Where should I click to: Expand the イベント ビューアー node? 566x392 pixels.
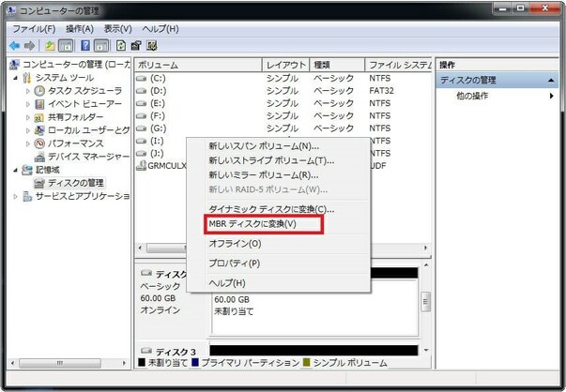point(28,104)
